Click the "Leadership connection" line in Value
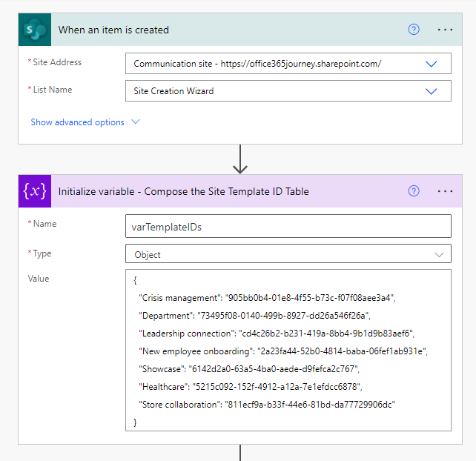Screen dimensions: 476x461 coord(277,334)
